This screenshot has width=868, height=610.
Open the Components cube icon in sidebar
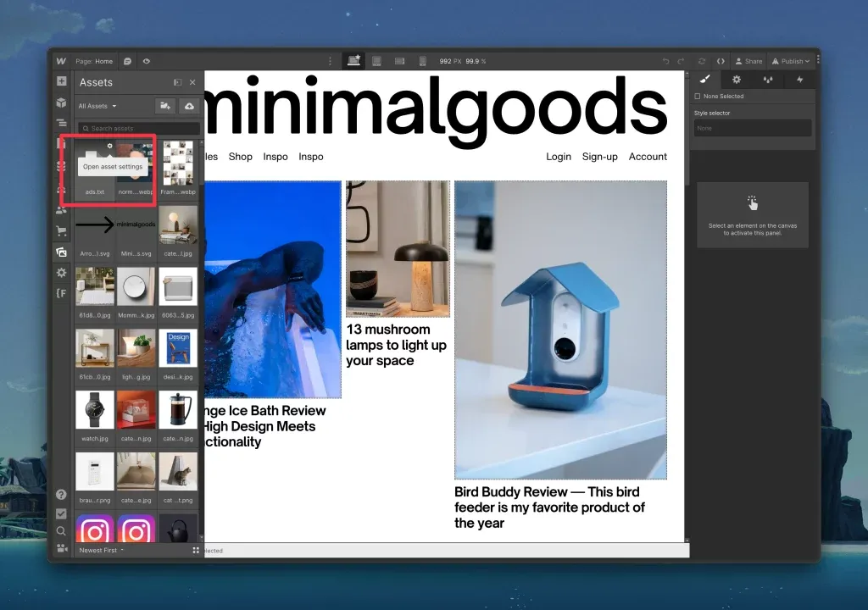pyautogui.click(x=61, y=103)
